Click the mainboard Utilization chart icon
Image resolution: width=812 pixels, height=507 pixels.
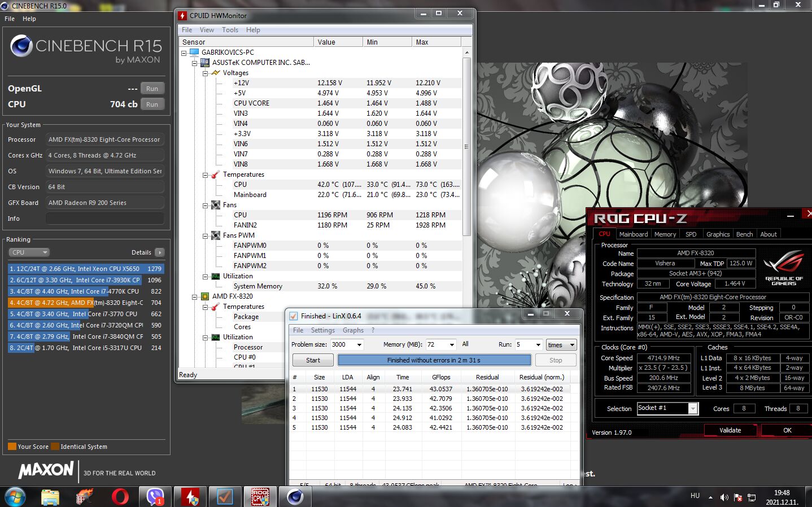click(x=216, y=276)
